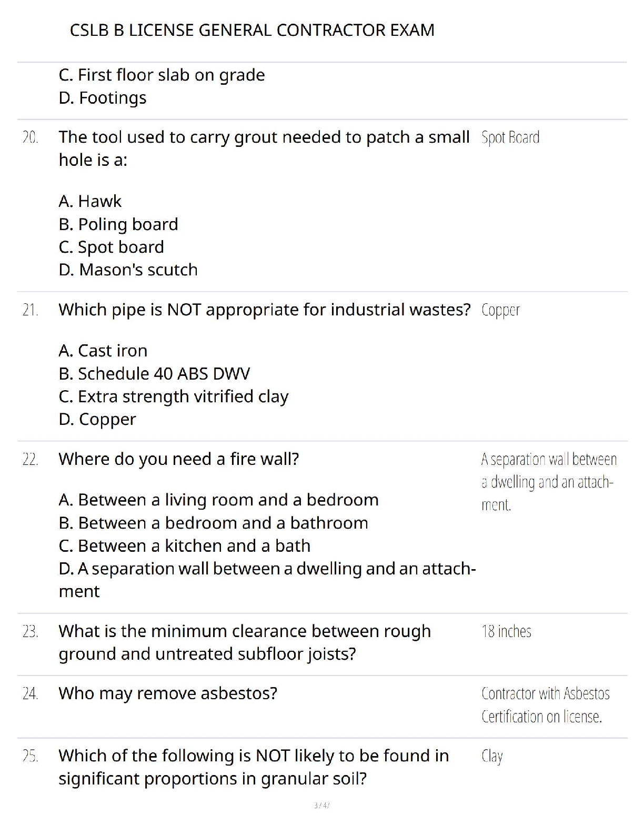Pick option C. Extra strength vitrified clay
The image size is (644, 834).
[174, 396]
